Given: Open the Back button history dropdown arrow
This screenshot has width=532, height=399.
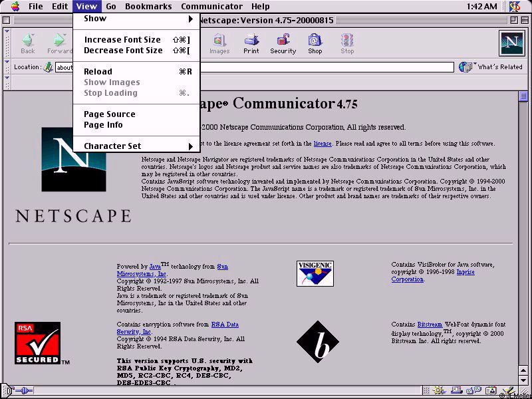Looking at the screenshot, I should coord(34,34).
